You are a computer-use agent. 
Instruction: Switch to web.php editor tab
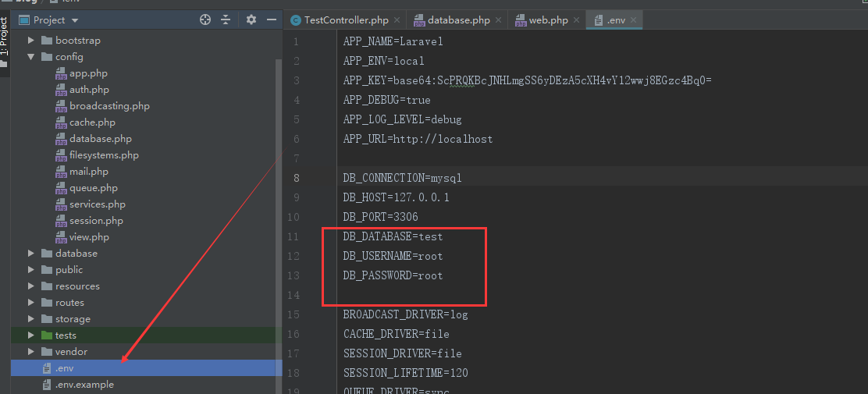[x=548, y=20]
